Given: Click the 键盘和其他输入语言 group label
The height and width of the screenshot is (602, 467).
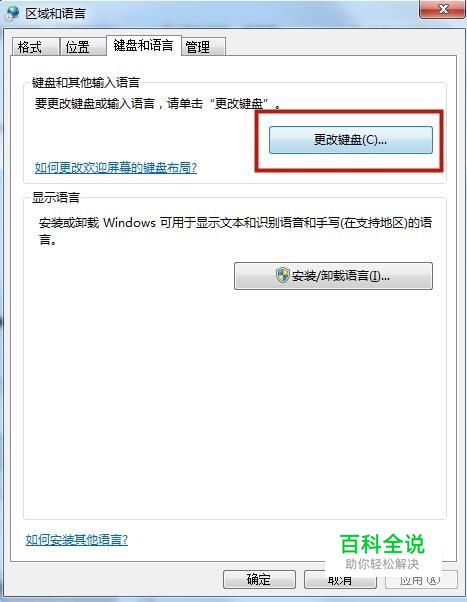Looking at the screenshot, I should click(86, 82).
